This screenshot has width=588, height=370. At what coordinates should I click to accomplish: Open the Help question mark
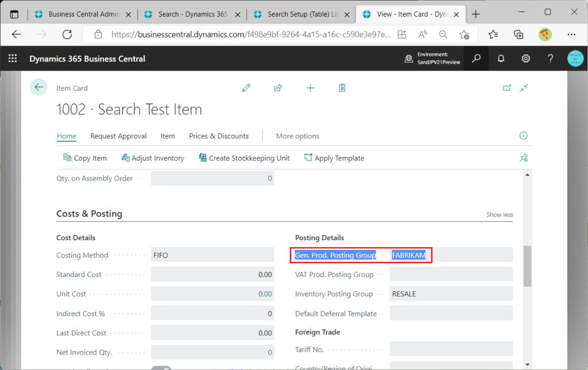point(551,59)
